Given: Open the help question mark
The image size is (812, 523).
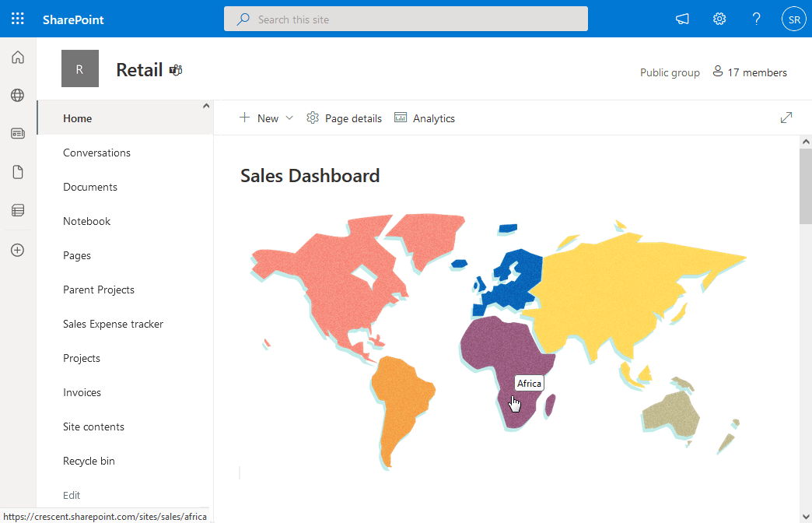Looking at the screenshot, I should [x=756, y=19].
